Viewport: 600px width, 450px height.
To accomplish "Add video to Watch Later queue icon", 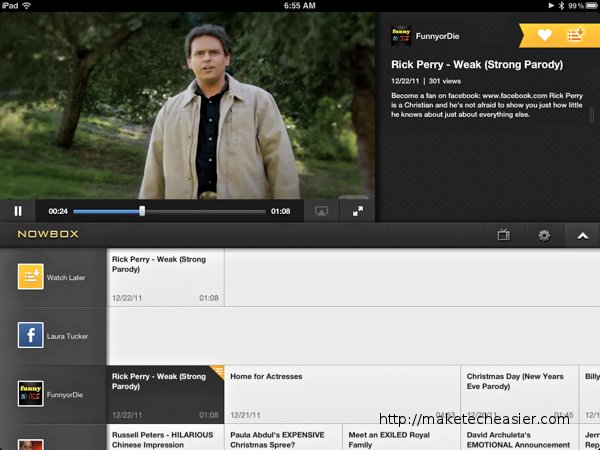I will pyautogui.click(x=575, y=35).
